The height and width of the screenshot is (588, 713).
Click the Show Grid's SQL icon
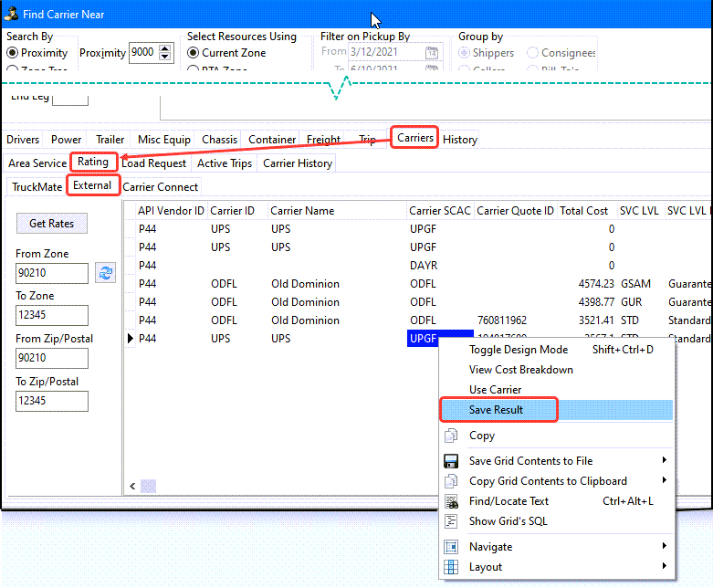451,521
